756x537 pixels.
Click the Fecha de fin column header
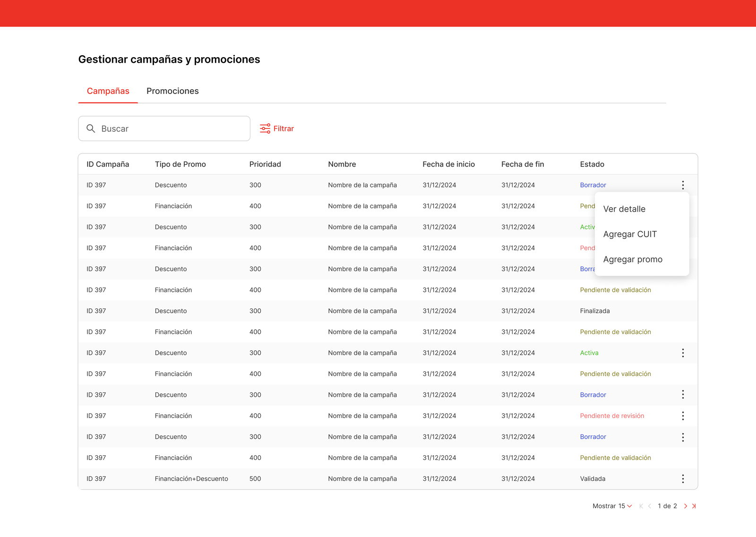click(x=523, y=164)
